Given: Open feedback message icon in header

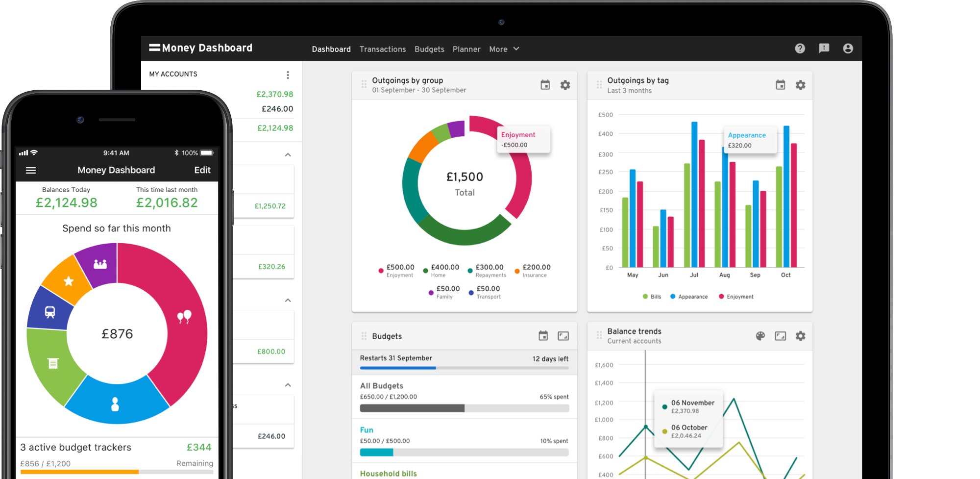Looking at the screenshot, I should [824, 49].
